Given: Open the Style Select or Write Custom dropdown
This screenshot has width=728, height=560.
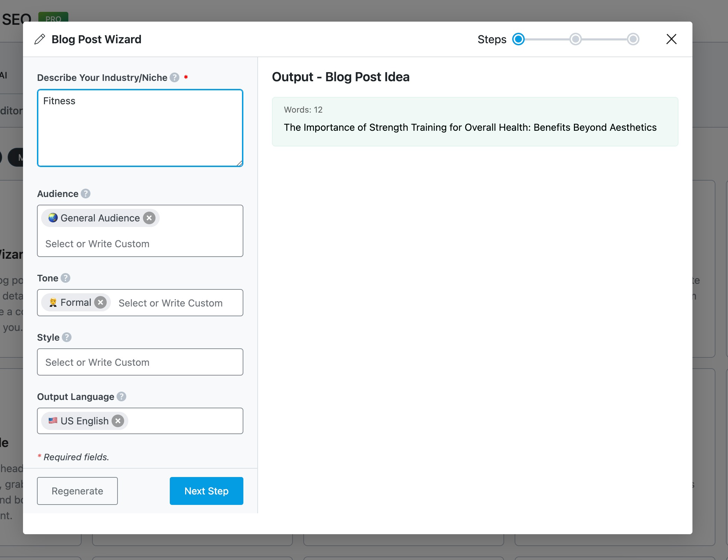Looking at the screenshot, I should [x=140, y=362].
